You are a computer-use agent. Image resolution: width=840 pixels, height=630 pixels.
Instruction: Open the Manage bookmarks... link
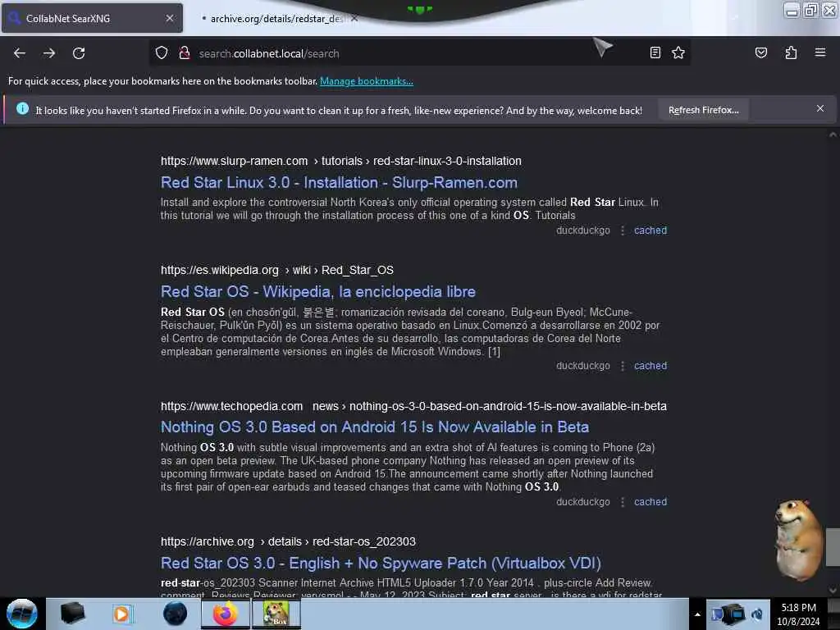(367, 81)
